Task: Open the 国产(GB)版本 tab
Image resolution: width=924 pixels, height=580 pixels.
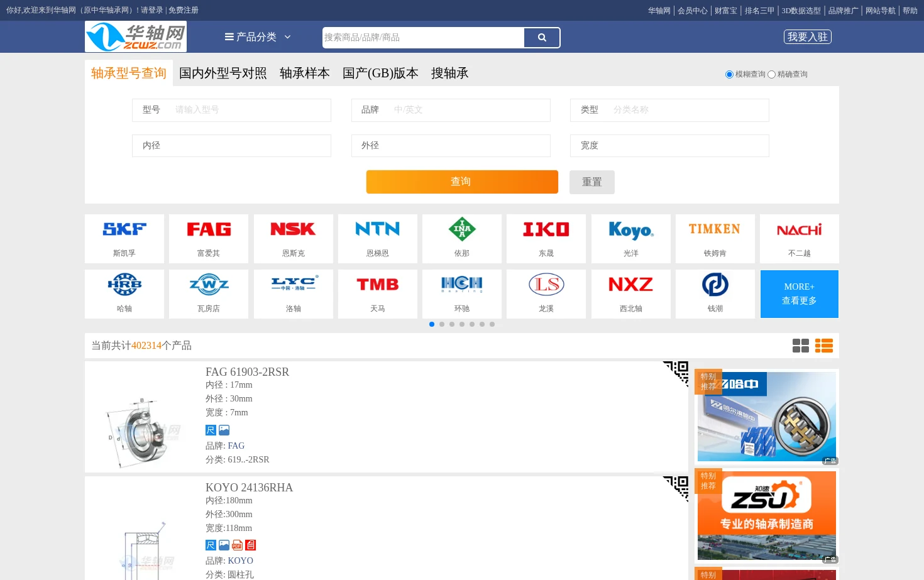Action: [380, 74]
